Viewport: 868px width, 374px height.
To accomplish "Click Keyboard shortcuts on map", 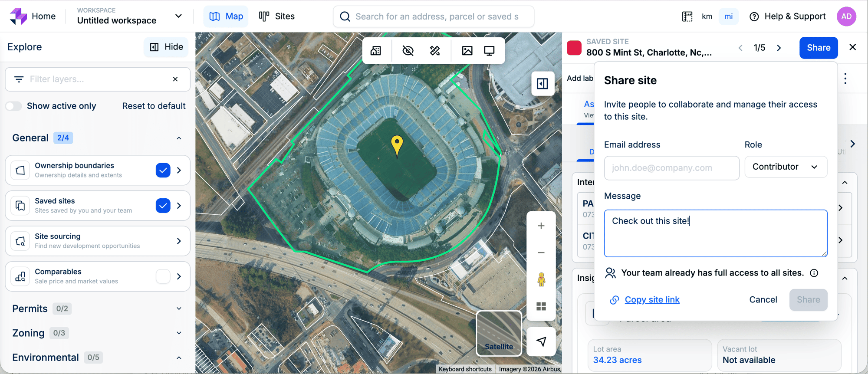I will (x=465, y=369).
